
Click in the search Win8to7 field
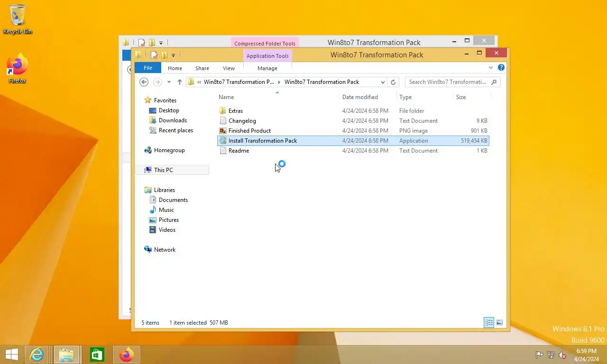(x=448, y=82)
